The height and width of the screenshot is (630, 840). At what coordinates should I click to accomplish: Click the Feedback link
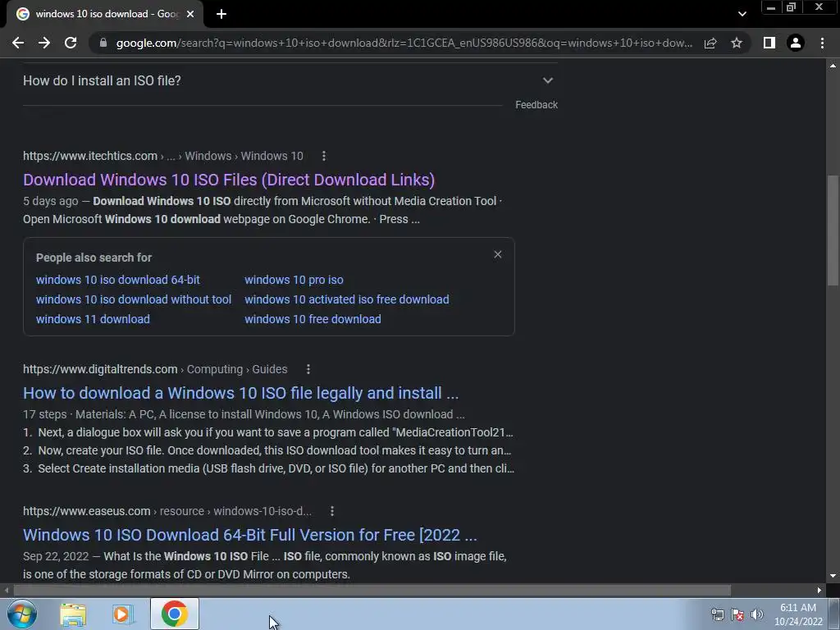(536, 105)
